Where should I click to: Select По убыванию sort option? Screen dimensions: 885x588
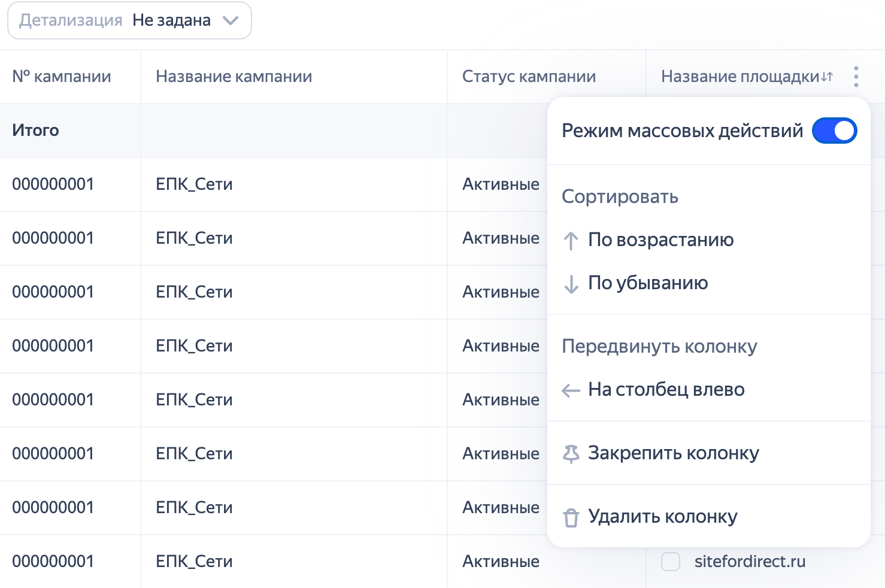pyautogui.click(x=648, y=283)
